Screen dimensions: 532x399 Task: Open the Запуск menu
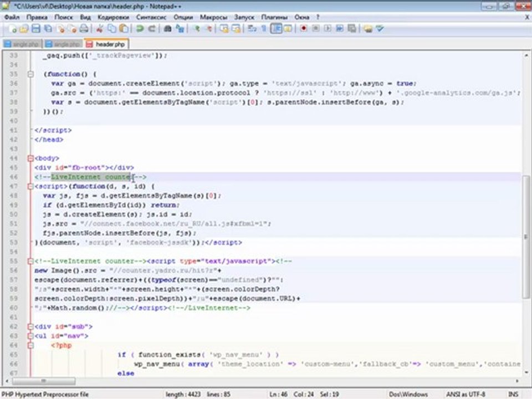click(244, 17)
